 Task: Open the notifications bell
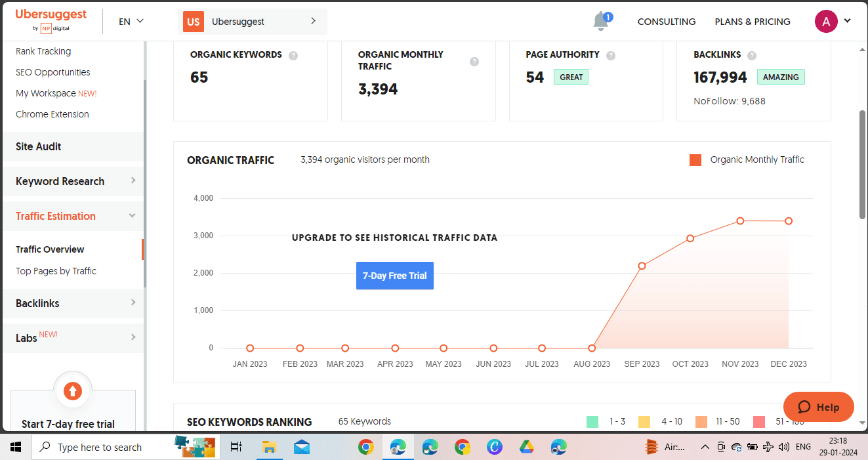(x=601, y=21)
